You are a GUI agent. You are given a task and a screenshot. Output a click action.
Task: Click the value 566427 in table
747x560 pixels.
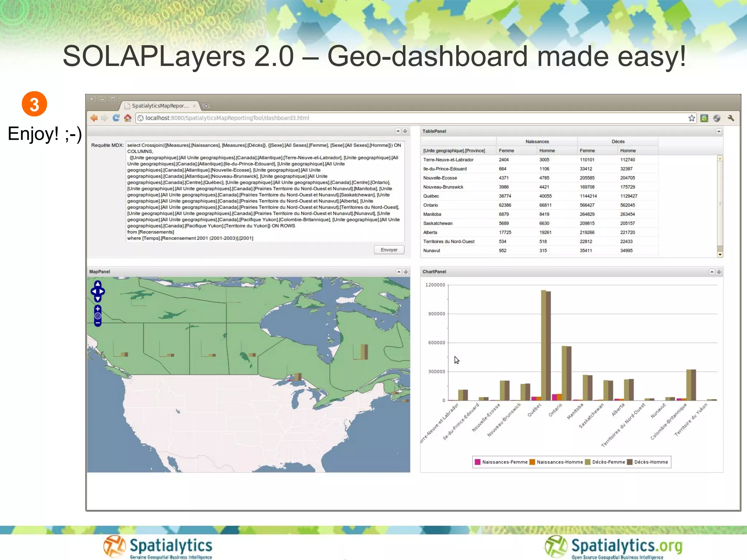pyautogui.click(x=587, y=205)
